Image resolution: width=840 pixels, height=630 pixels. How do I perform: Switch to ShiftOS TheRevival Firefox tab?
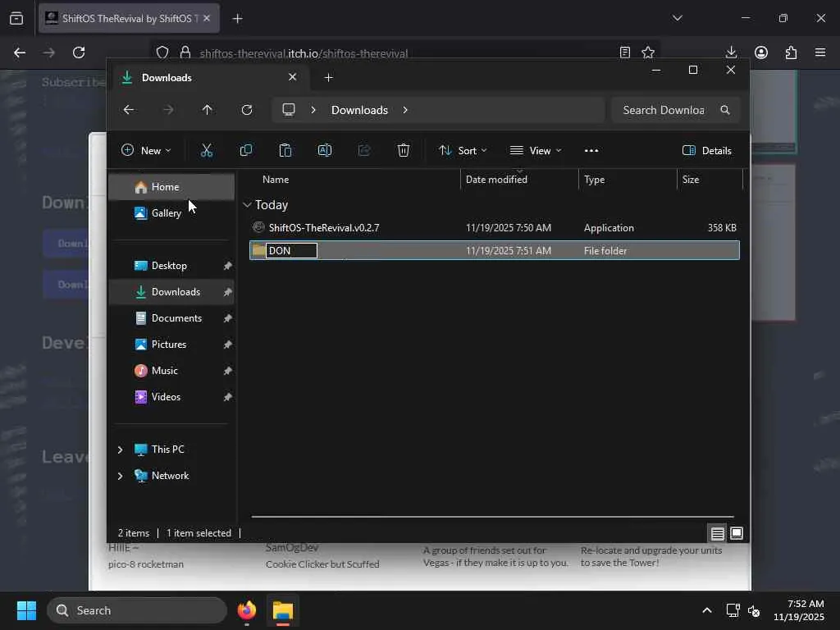coord(129,19)
